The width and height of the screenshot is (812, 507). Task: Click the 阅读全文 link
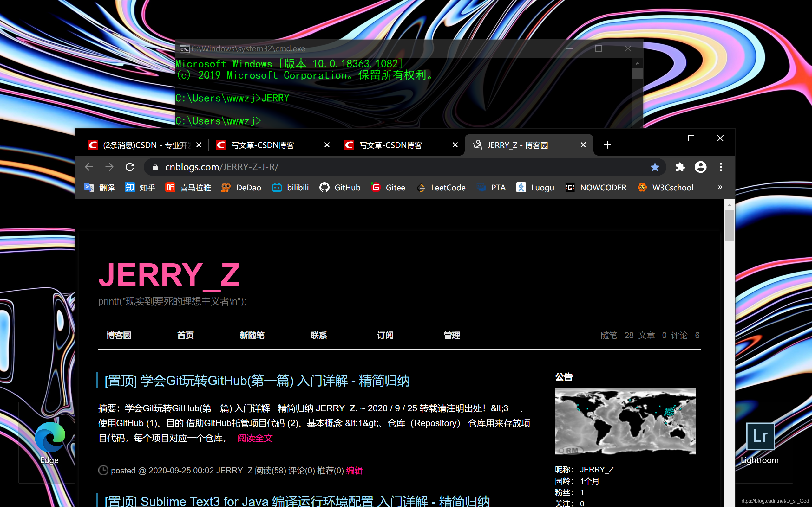pyautogui.click(x=255, y=438)
